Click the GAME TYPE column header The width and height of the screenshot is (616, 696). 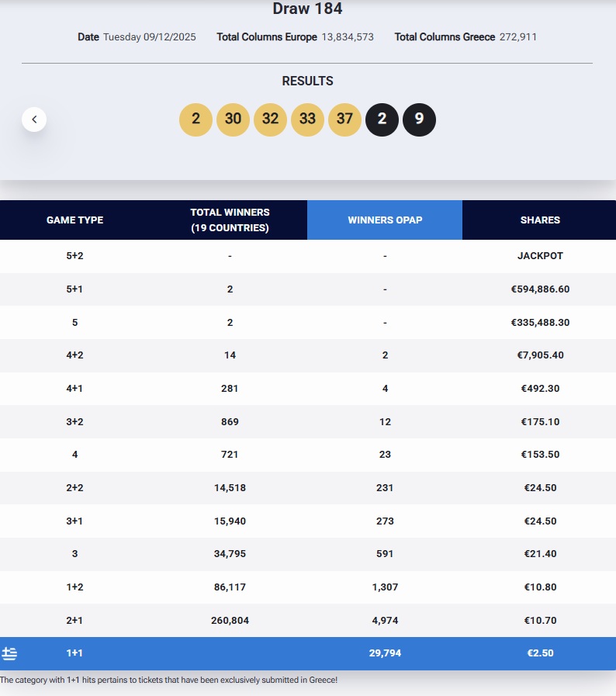tap(74, 220)
